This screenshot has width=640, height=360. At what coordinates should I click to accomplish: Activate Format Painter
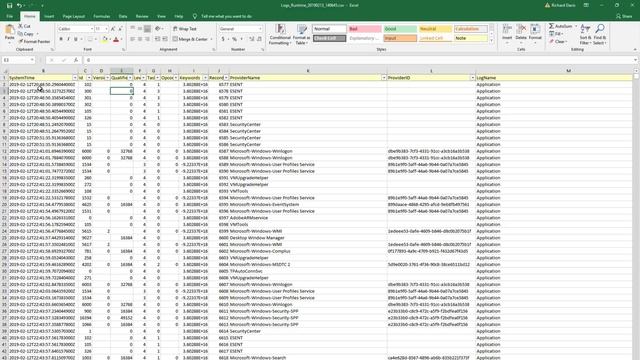[x=34, y=41]
